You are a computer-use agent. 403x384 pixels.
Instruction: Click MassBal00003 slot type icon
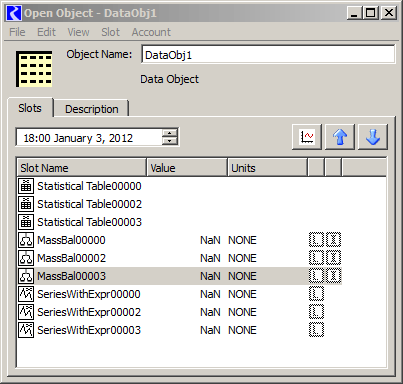coord(26,276)
